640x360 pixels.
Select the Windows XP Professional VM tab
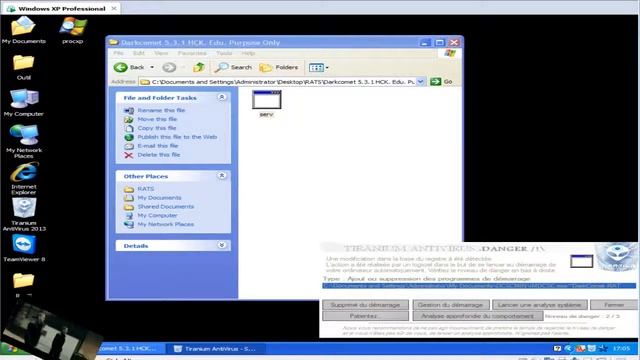coord(61,8)
